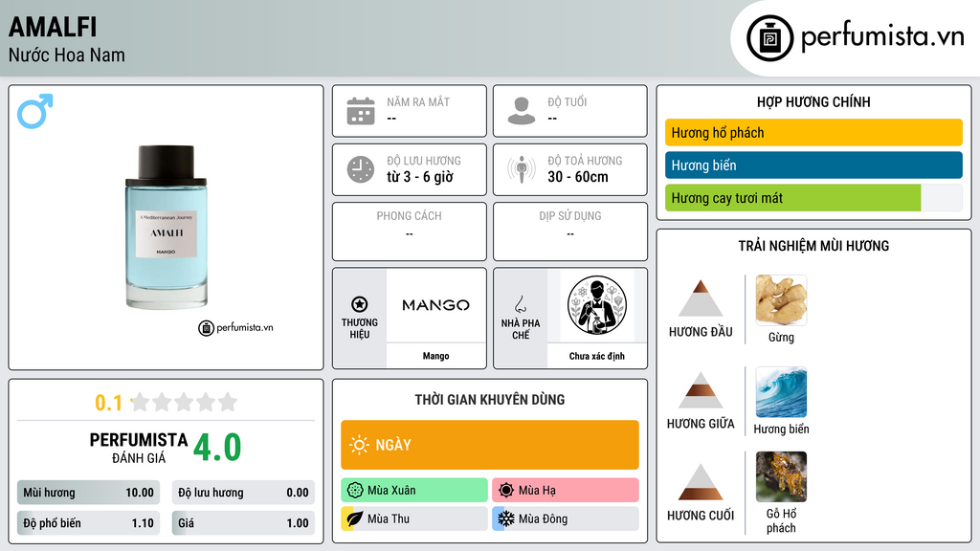Click the leaf icon beside Mùa Thu
The width and height of the screenshot is (980, 551).
(354, 518)
